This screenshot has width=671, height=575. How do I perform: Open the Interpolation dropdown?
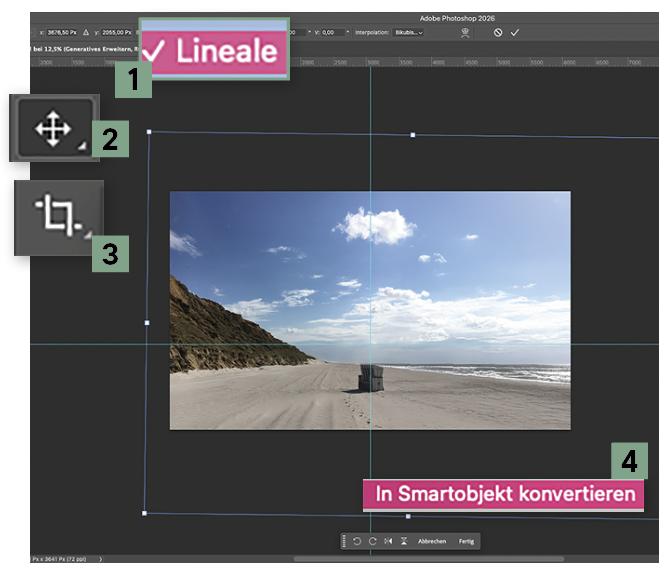point(407,33)
